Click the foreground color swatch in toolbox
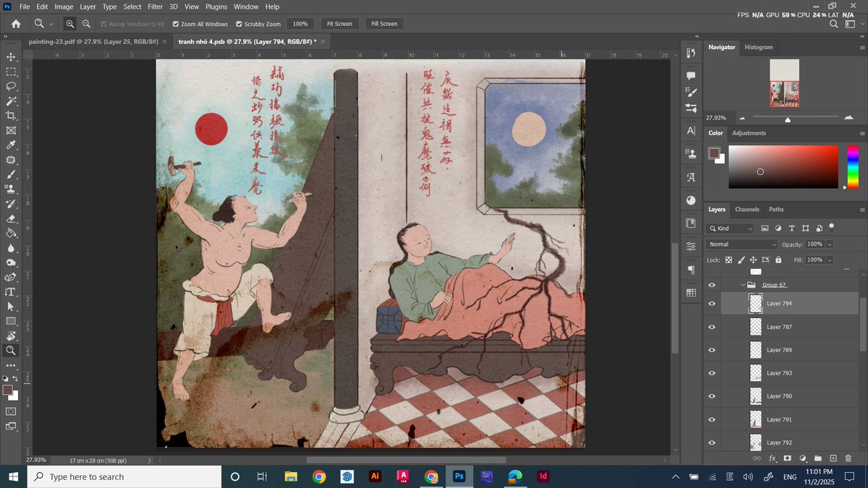The image size is (868, 488). pyautogui.click(x=7, y=390)
